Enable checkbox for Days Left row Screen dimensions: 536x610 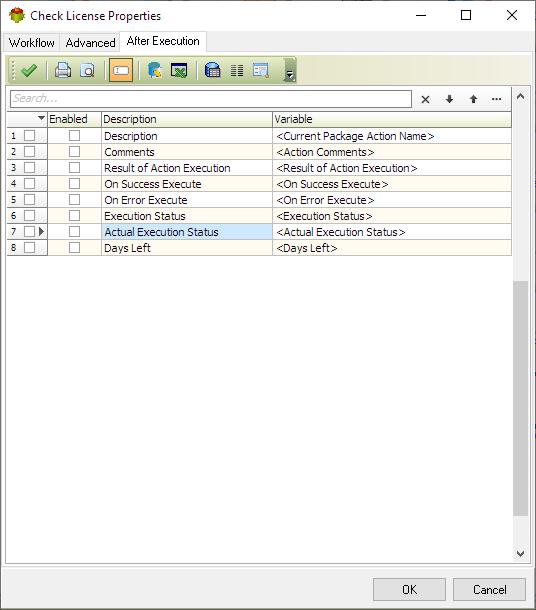74,247
